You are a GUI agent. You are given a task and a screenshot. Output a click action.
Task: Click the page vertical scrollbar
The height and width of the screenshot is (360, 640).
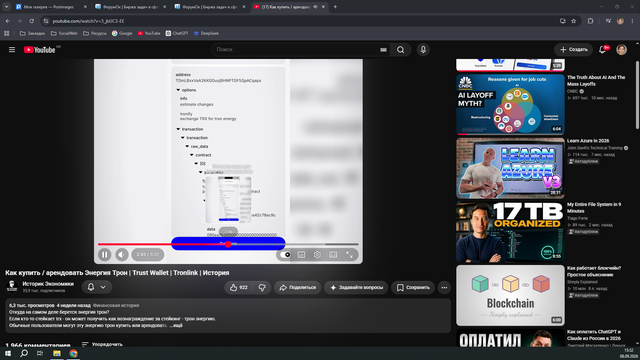tap(637, 95)
